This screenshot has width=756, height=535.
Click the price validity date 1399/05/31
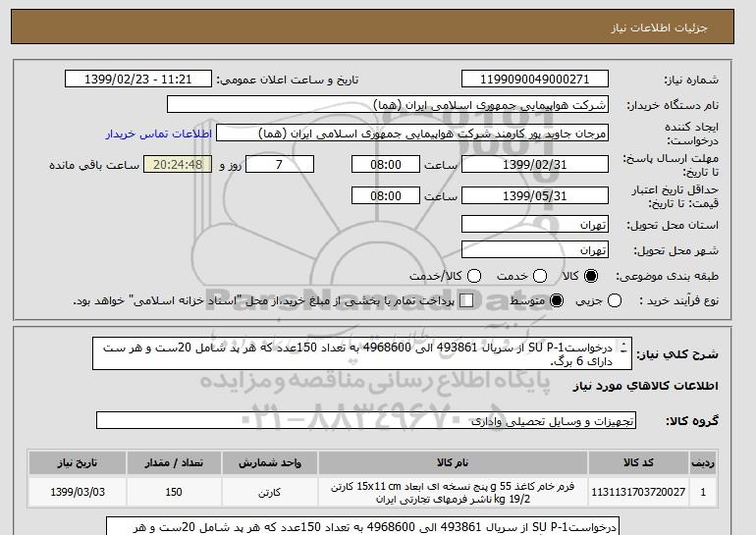pyautogui.click(x=535, y=195)
